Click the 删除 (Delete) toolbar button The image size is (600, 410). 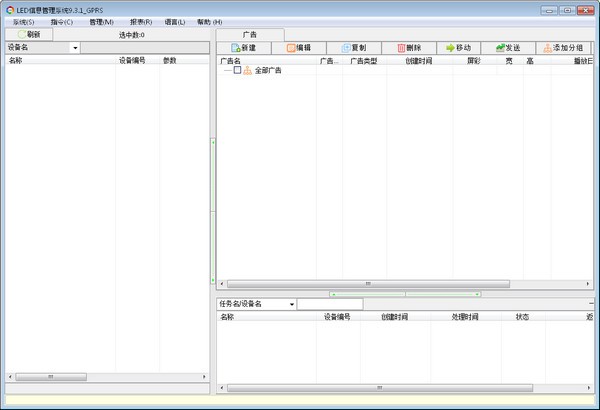(409, 48)
